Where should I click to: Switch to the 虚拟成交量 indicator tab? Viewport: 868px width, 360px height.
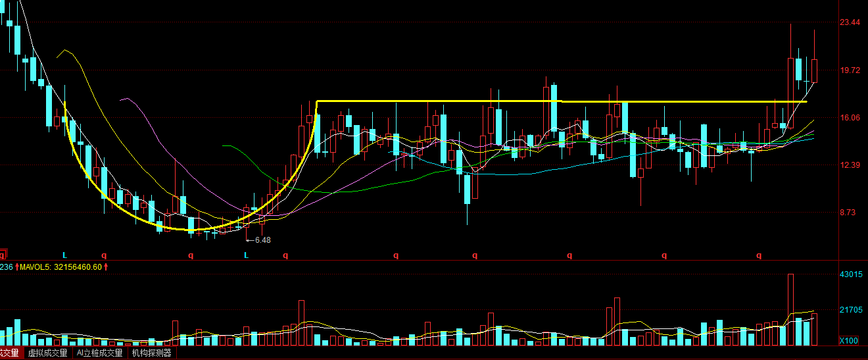point(47,353)
